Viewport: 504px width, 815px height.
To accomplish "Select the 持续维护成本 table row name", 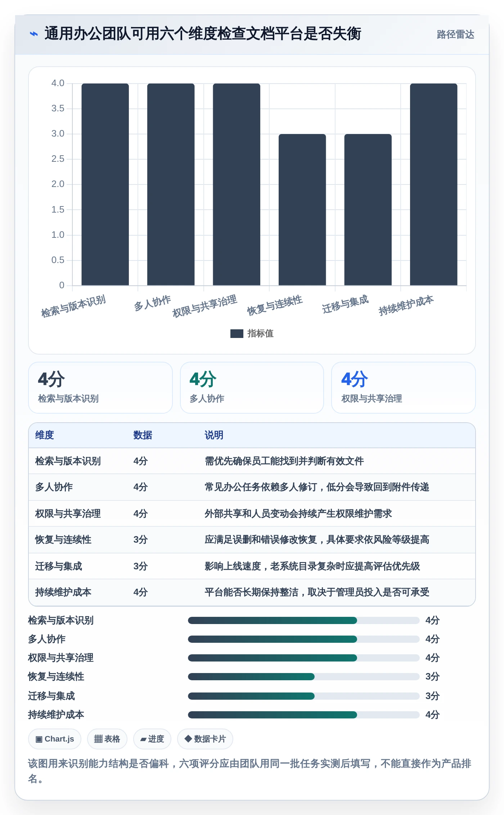I will point(63,592).
